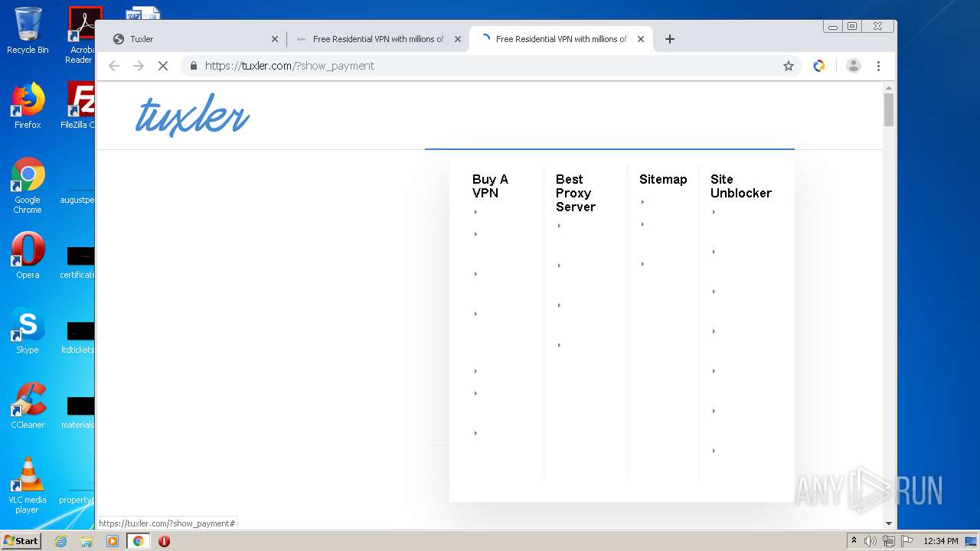Open Google Chrome desktop shortcut
The image size is (980, 551).
28,185
